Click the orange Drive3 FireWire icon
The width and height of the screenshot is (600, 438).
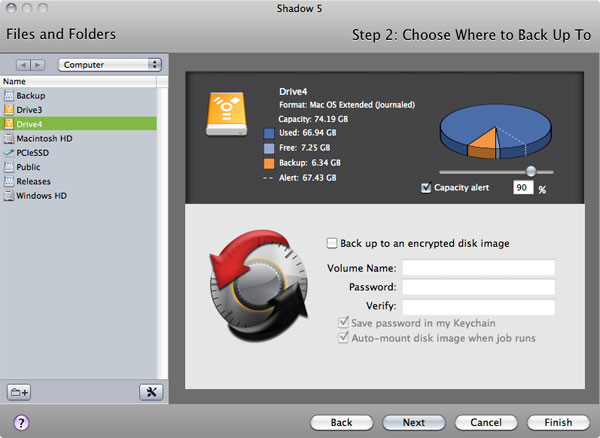click(x=8, y=110)
